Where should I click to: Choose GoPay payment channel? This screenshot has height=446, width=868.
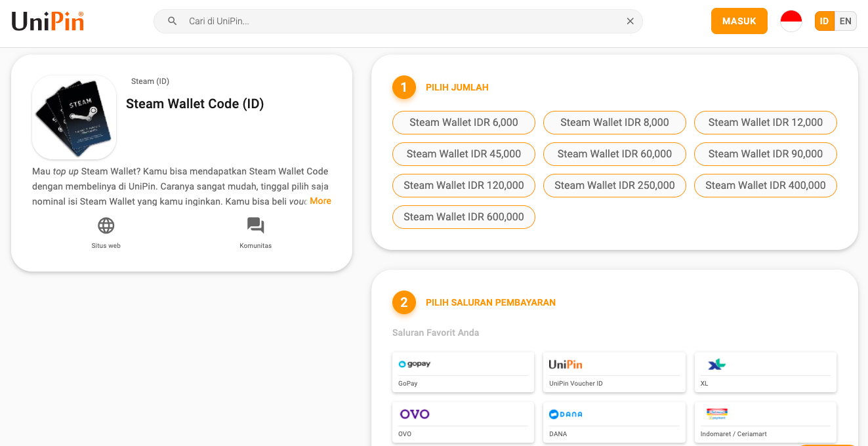pos(463,372)
